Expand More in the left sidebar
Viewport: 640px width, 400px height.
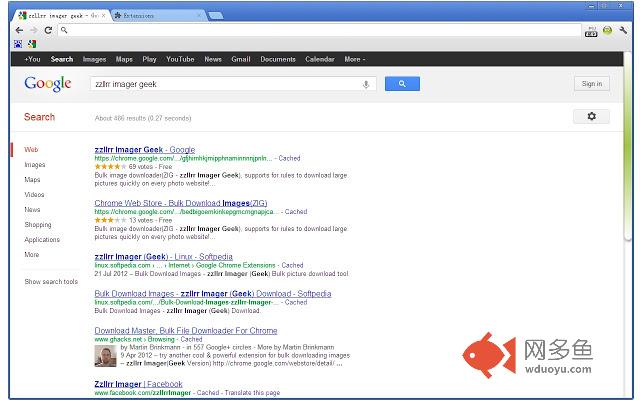(x=32, y=255)
